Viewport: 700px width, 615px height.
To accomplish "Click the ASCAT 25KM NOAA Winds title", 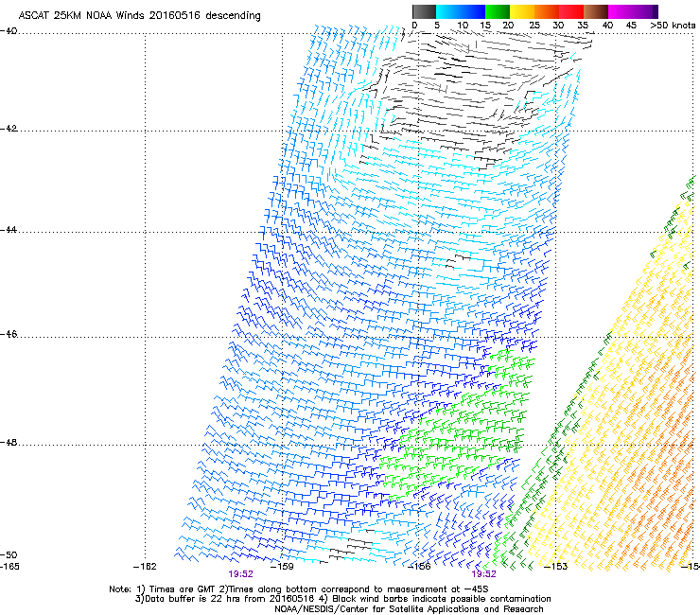I will [139, 15].
